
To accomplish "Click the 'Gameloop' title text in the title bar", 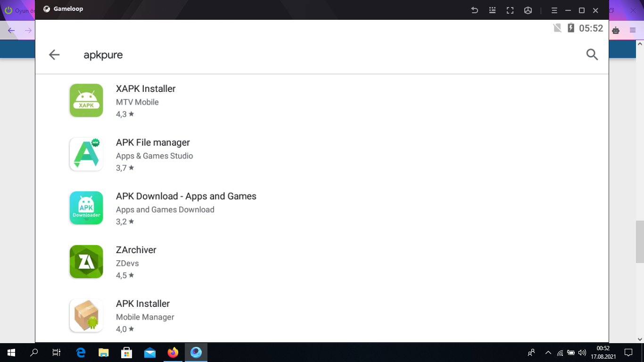I will tap(68, 9).
